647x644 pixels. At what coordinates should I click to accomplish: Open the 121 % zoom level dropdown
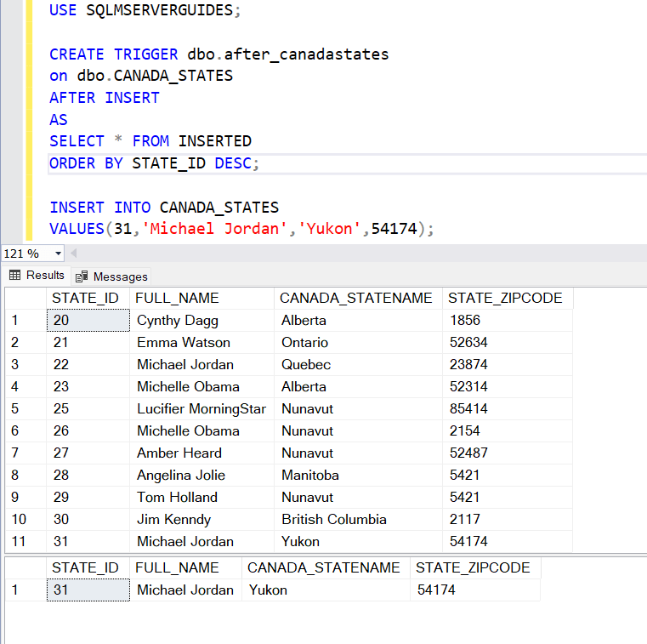click(x=58, y=254)
